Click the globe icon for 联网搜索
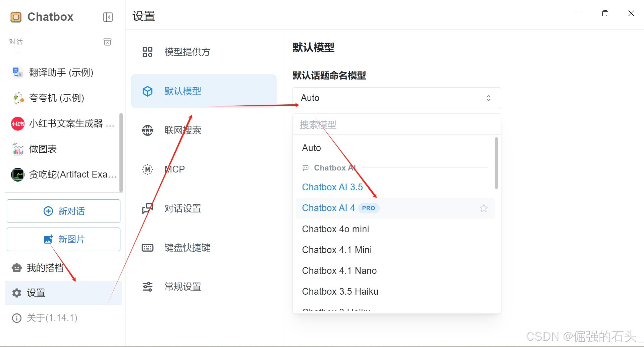 (x=148, y=130)
